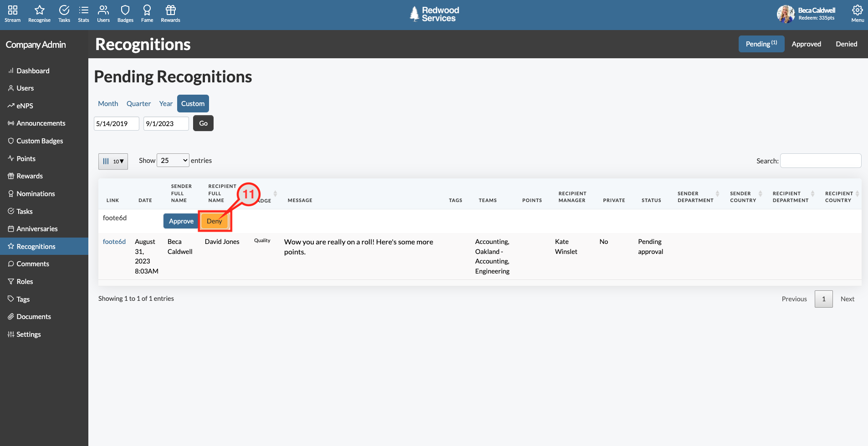Click the Redwood Services logo
Image resolution: width=868 pixels, height=446 pixels.
pos(433,14)
